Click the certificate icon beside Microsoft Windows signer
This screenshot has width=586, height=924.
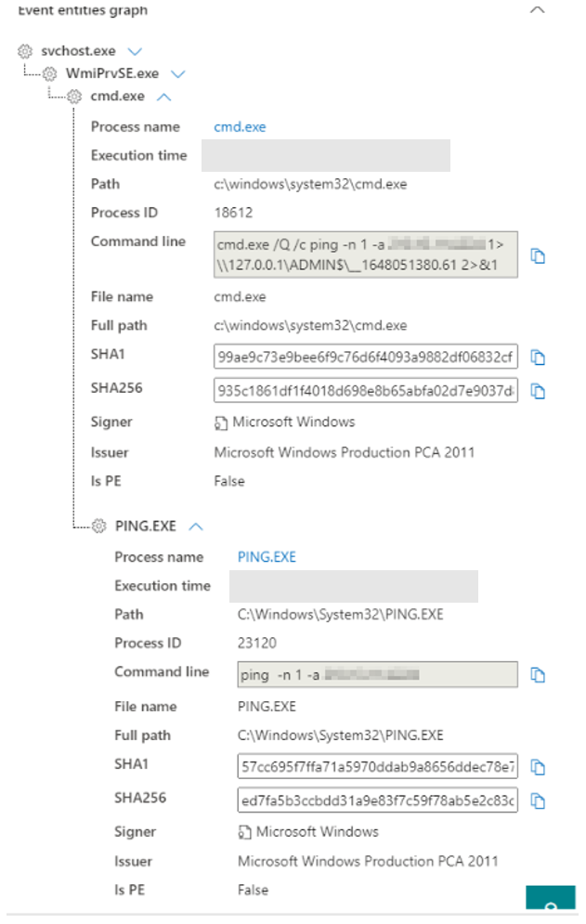coord(220,422)
